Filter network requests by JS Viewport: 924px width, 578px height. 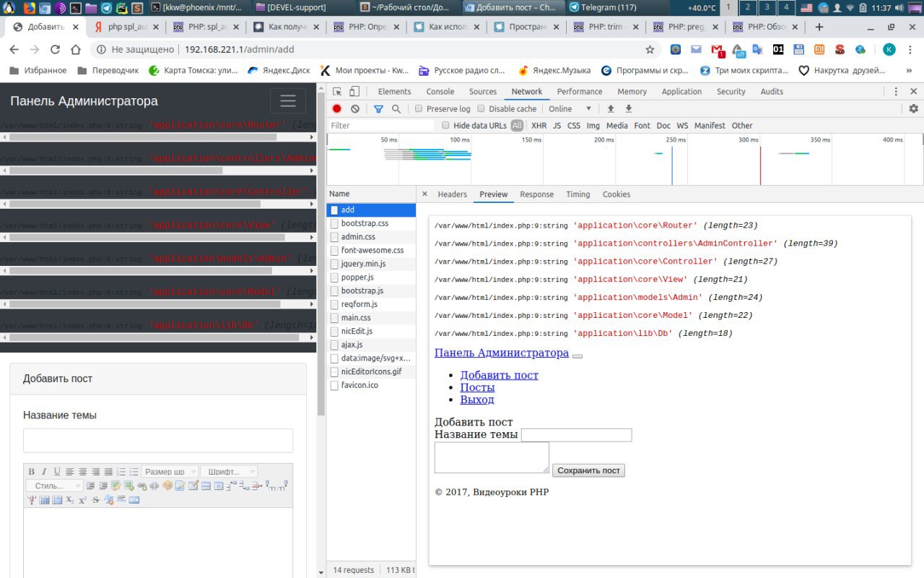557,125
